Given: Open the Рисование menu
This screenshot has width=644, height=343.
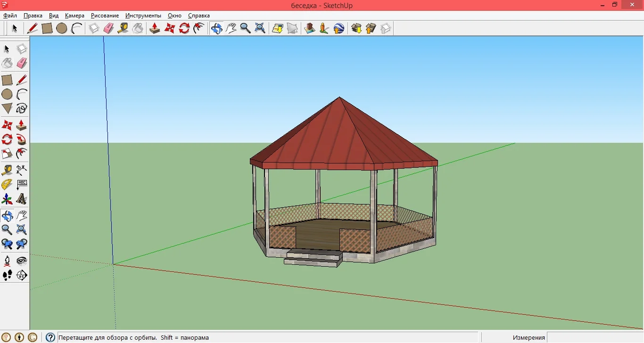Looking at the screenshot, I should (x=105, y=16).
